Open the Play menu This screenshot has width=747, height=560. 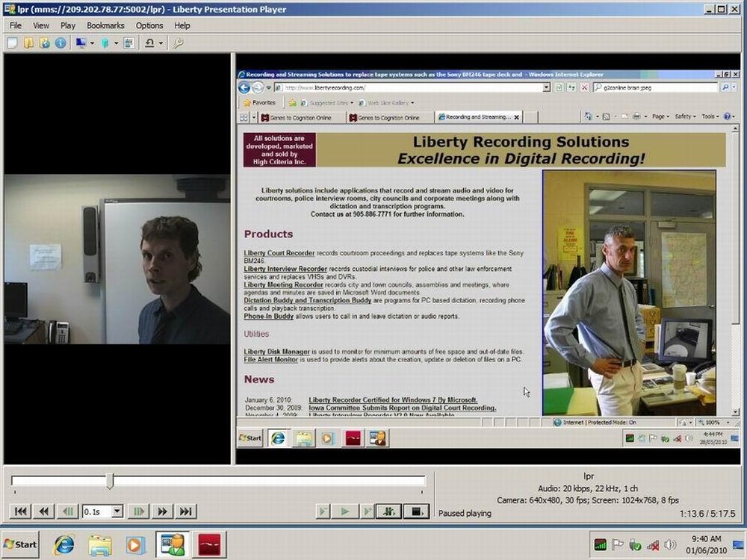click(x=67, y=25)
